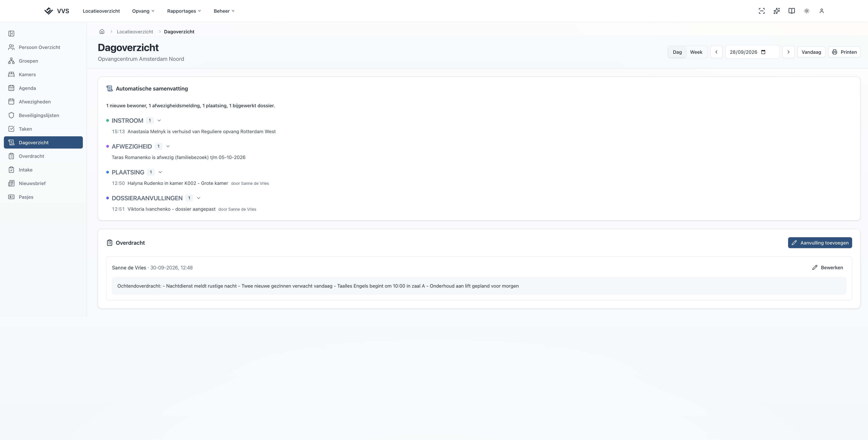Toggle light/dark theme sun icon
This screenshot has width=868, height=440.
coord(807,11)
